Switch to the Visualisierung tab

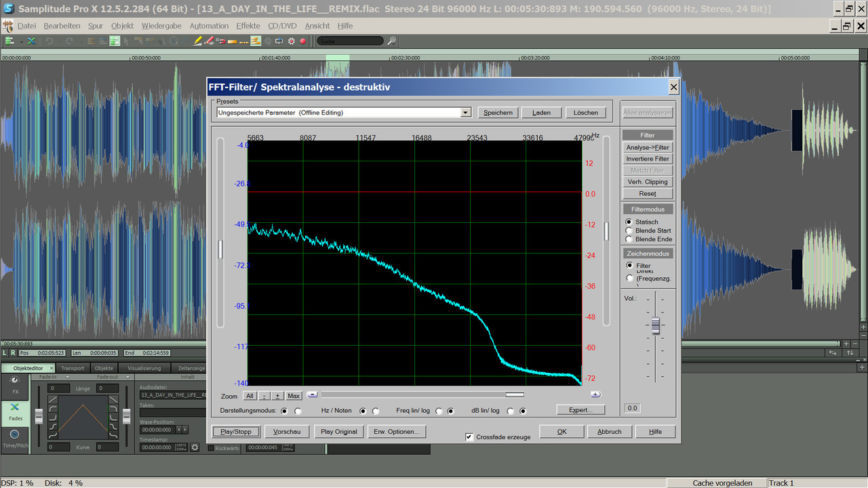click(x=144, y=368)
